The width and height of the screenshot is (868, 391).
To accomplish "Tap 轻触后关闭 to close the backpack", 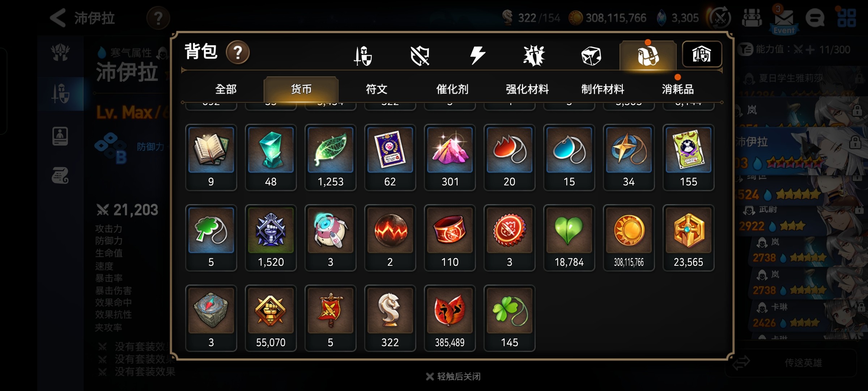I will coord(454,377).
